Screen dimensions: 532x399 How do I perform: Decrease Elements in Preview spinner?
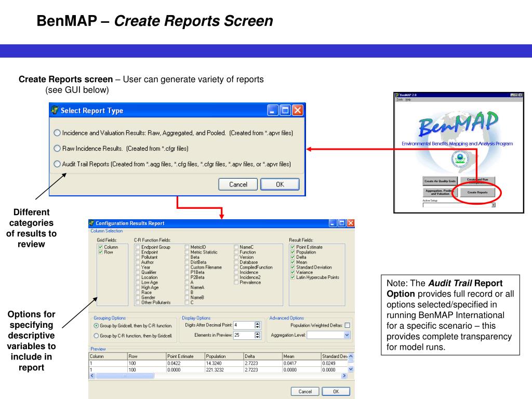(258, 337)
